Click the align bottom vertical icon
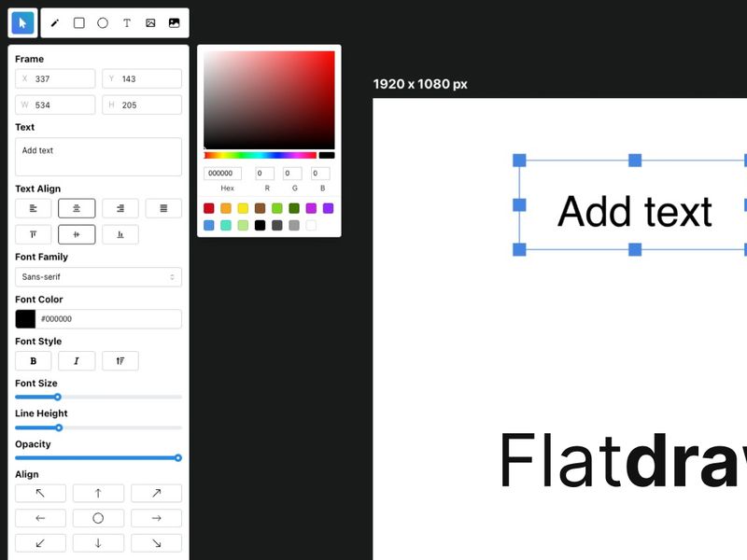This screenshot has height=560, width=747. [120, 233]
